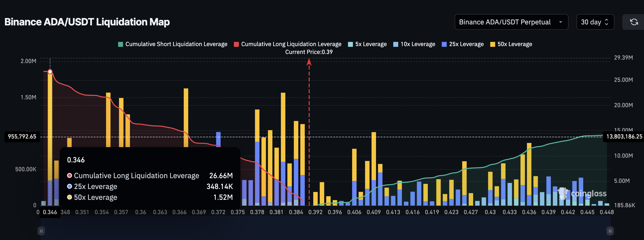Screen dimensions: 644x240
Task: Click the bottom zoom scrollbar track
Action: click(x=325, y=231)
